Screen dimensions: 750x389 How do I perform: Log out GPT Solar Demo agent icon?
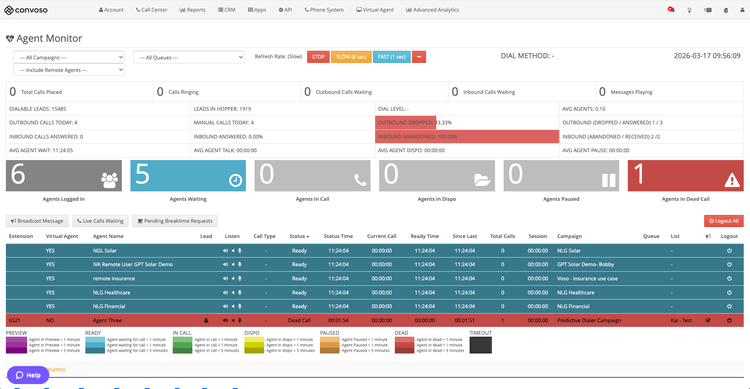click(729, 265)
